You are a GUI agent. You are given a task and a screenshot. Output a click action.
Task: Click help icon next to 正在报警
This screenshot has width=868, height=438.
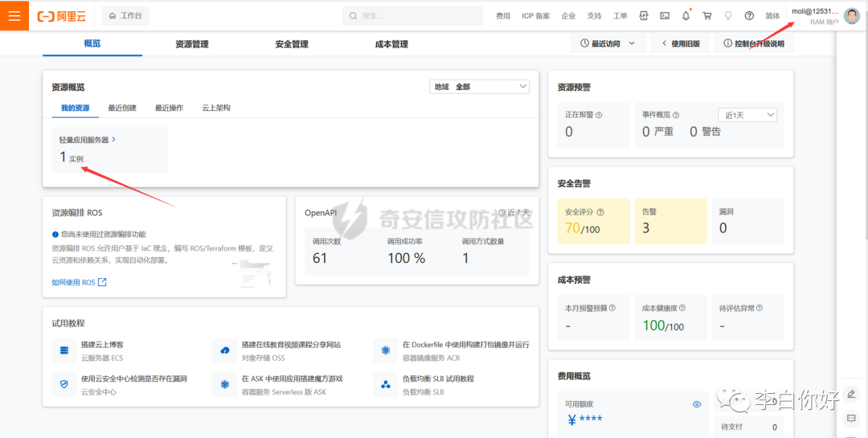(x=599, y=115)
